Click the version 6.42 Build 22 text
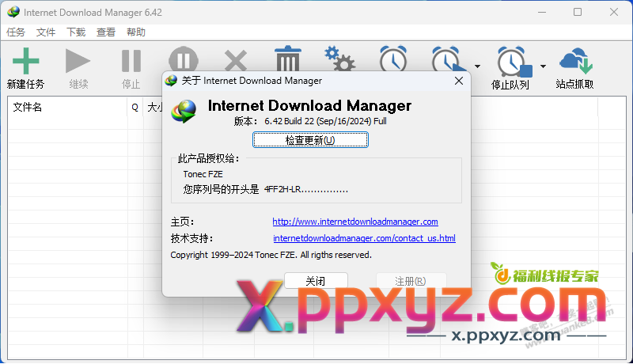Screen dimensions: 633x364 pyautogui.click(x=325, y=121)
